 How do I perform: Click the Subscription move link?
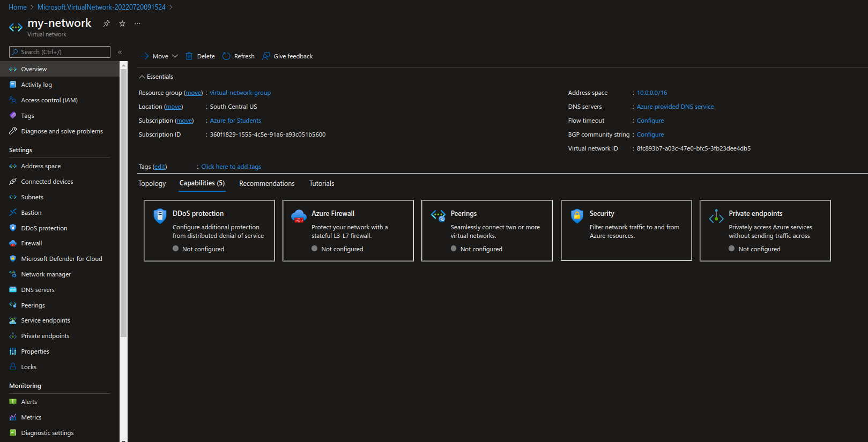[x=184, y=121]
